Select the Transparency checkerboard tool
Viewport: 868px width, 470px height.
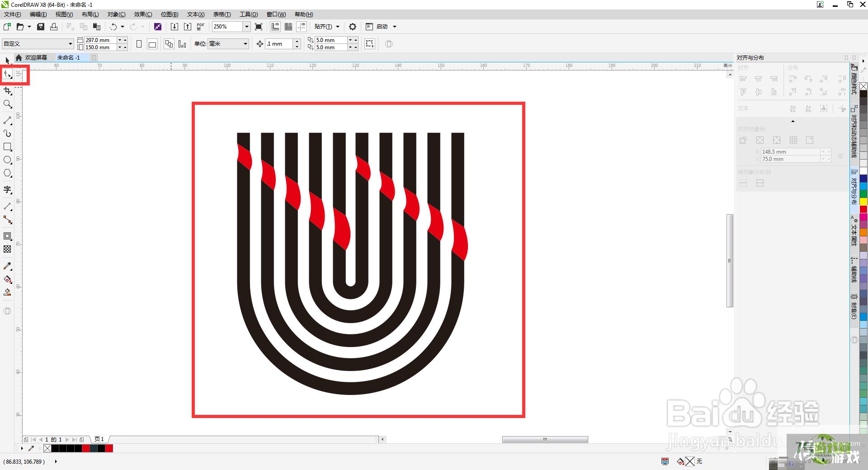[8, 249]
